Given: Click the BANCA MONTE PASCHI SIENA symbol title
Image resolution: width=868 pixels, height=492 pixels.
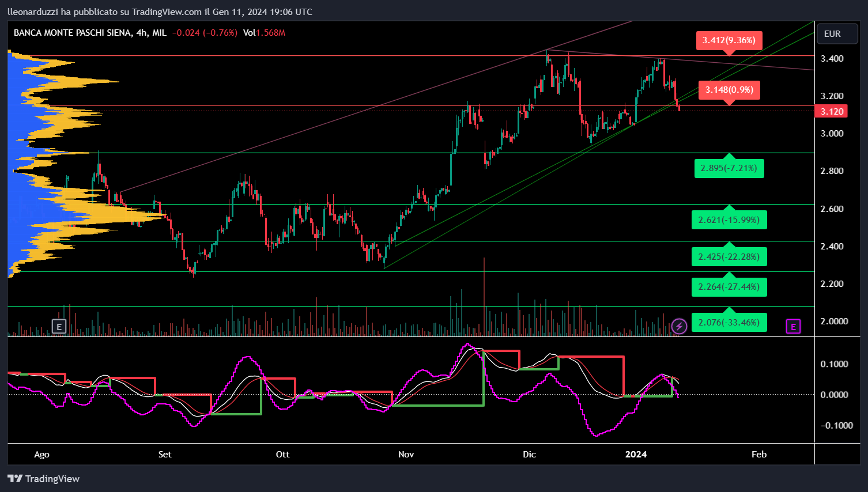Looking at the screenshot, I should pyautogui.click(x=73, y=33).
